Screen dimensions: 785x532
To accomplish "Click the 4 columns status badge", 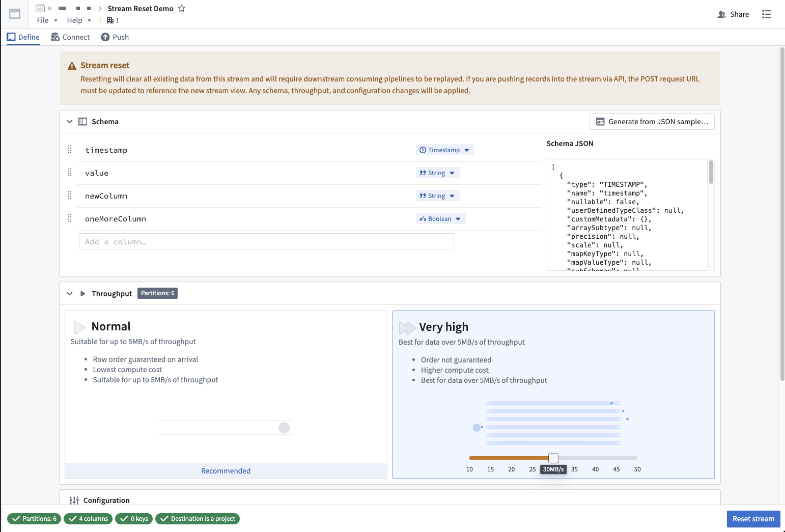I will (88, 519).
